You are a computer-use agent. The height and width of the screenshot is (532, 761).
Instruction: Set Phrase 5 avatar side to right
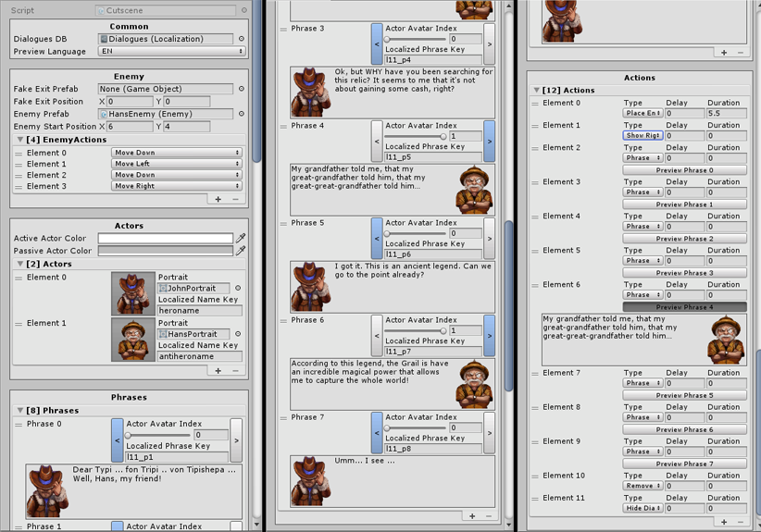click(x=489, y=239)
